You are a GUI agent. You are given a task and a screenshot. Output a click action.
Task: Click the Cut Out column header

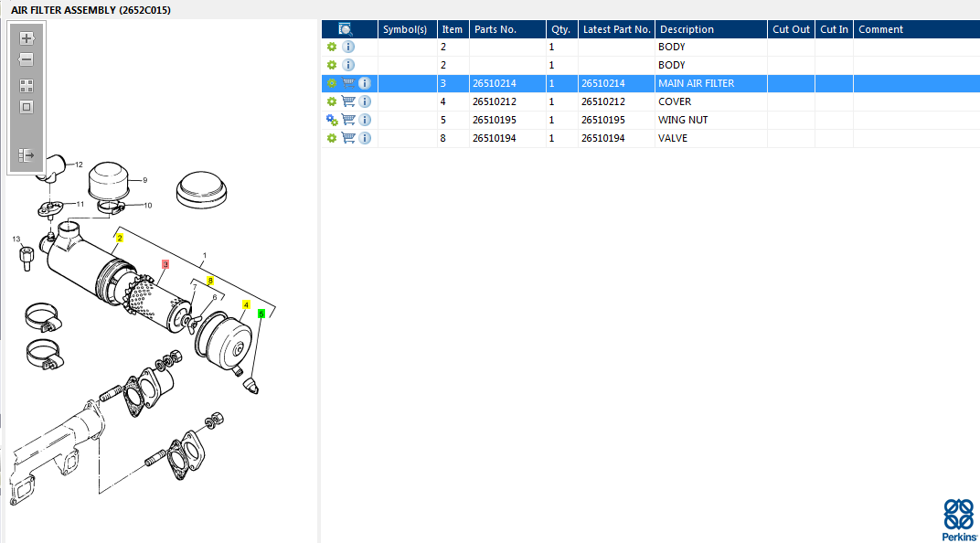792,29
